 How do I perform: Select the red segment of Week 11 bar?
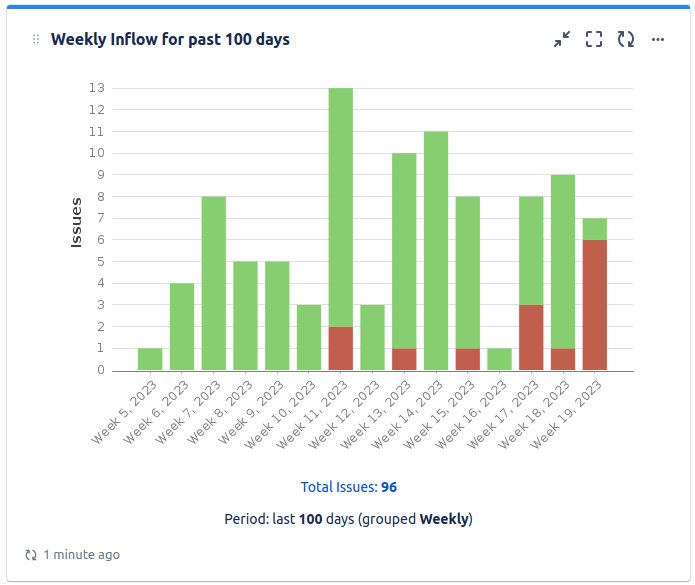click(x=341, y=348)
